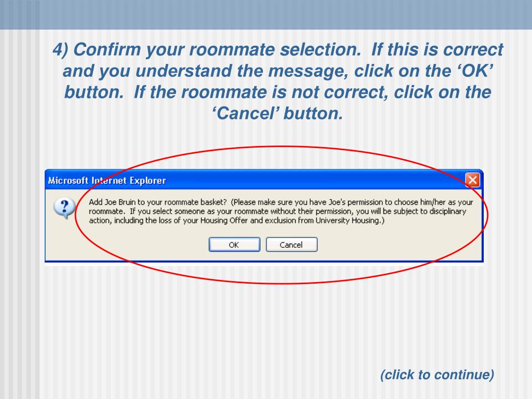Click the OK button in the dialog
Screen dimensions: 532x399
pos(234,245)
